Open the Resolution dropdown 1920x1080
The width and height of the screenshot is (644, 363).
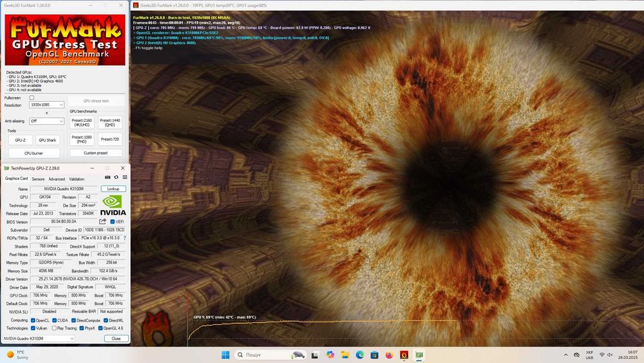(46, 105)
